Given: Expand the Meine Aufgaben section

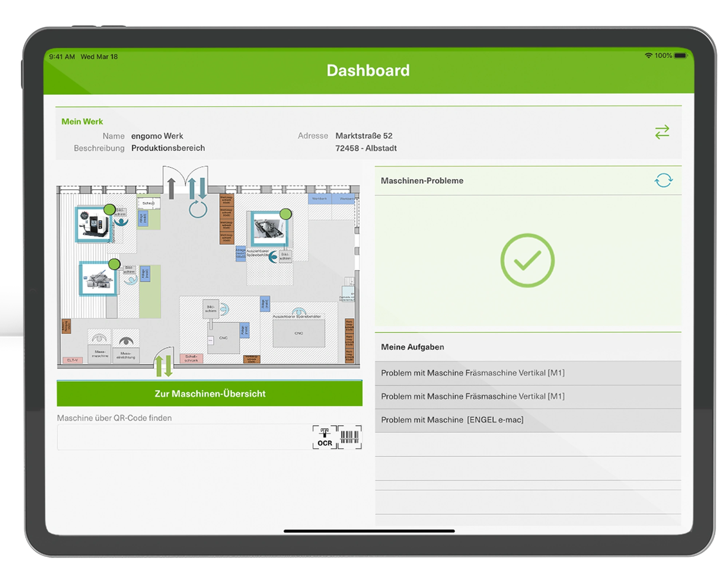Looking at the screenshot, I should 412,347.
